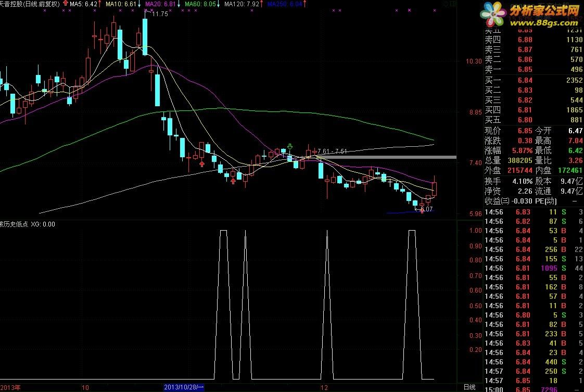Click the 10.30 price axis value
The width and height of the screenshot is (584, 392).
[x=474, y=61]
